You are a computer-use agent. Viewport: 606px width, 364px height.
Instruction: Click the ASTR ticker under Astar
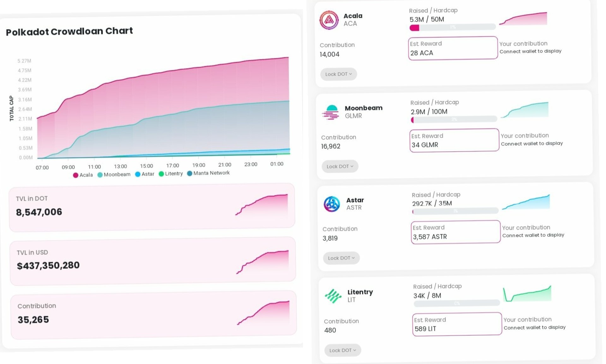(x=354, y=208)
